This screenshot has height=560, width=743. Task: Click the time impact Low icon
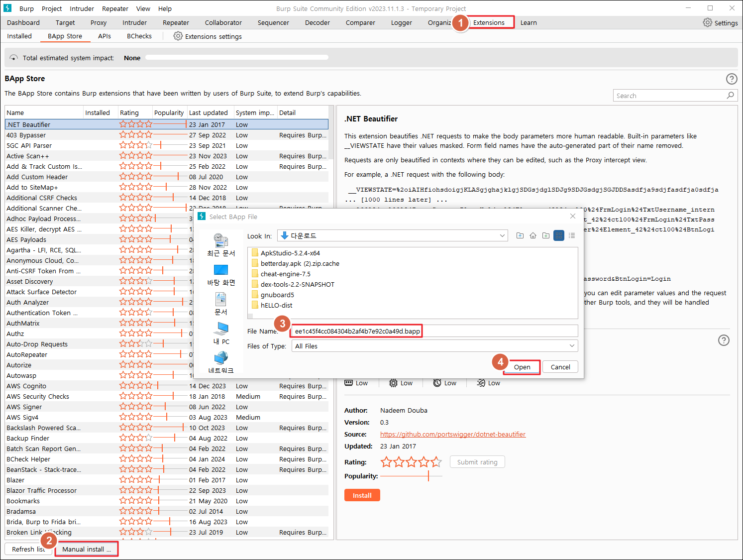pyautogui.click(x=437, y=383)
